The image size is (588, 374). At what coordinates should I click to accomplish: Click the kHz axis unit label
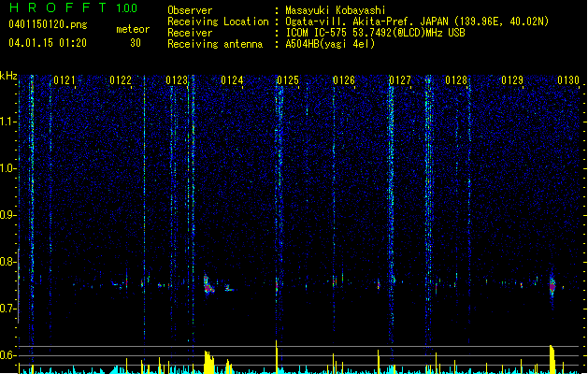click(8, 76)
